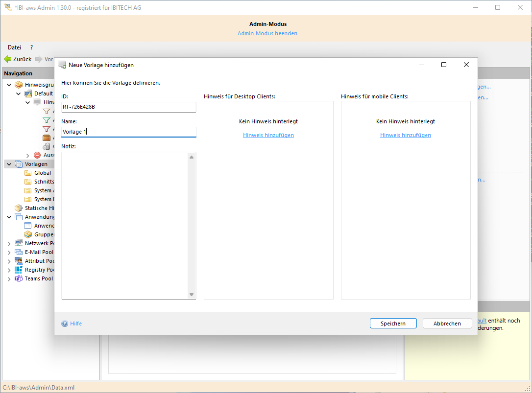Screen dimensions: 532x393
Task: Click into the ID text field
Action: (128, 107)
